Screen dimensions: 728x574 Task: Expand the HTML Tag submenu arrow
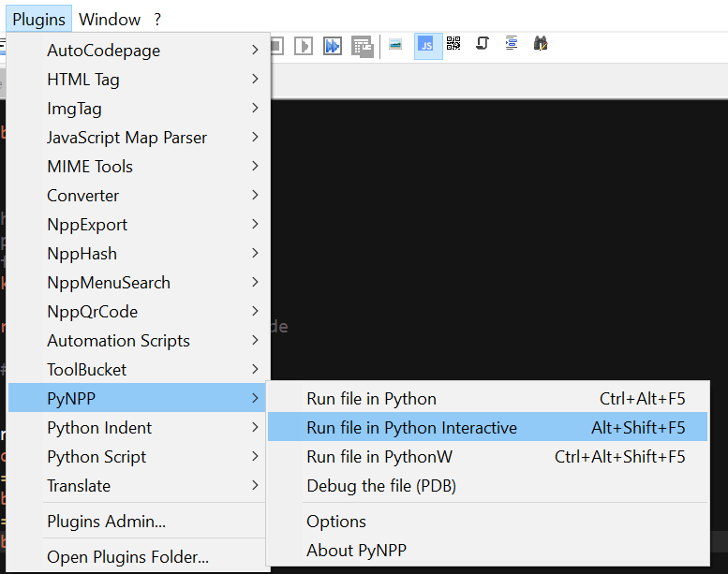coord(255,79)
